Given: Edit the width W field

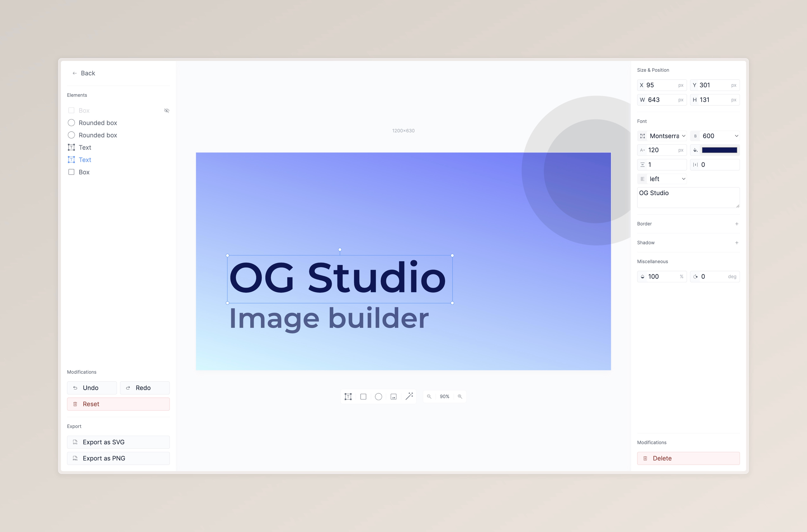Looking at the screenshot, I should pyautogui.click(x=662, y=100).
